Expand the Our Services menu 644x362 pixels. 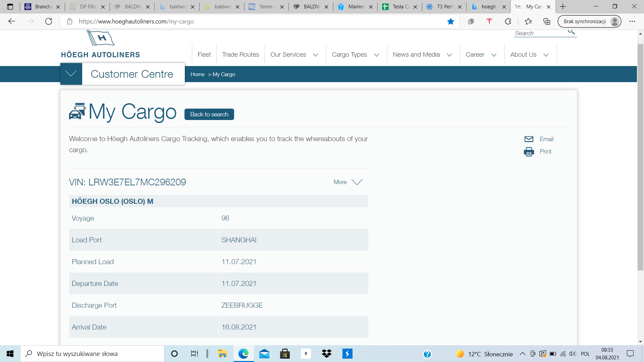pyautogui.click(x=315, y=55)
